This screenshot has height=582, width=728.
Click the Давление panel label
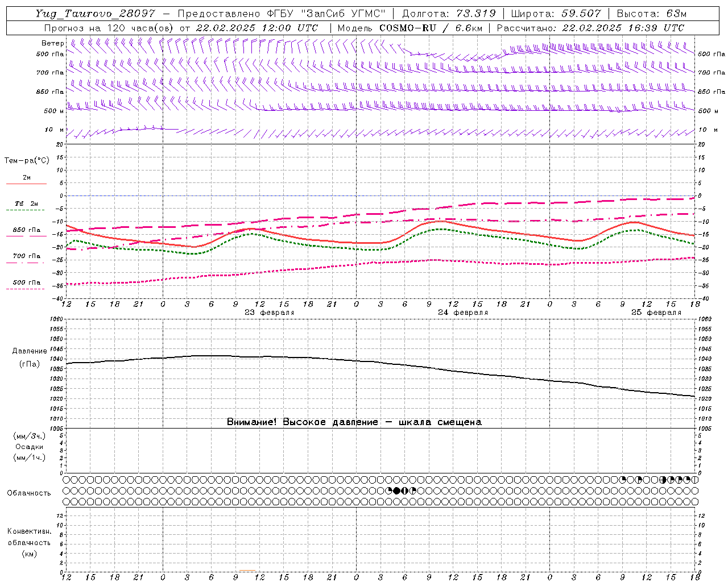(x=30, y=351)
